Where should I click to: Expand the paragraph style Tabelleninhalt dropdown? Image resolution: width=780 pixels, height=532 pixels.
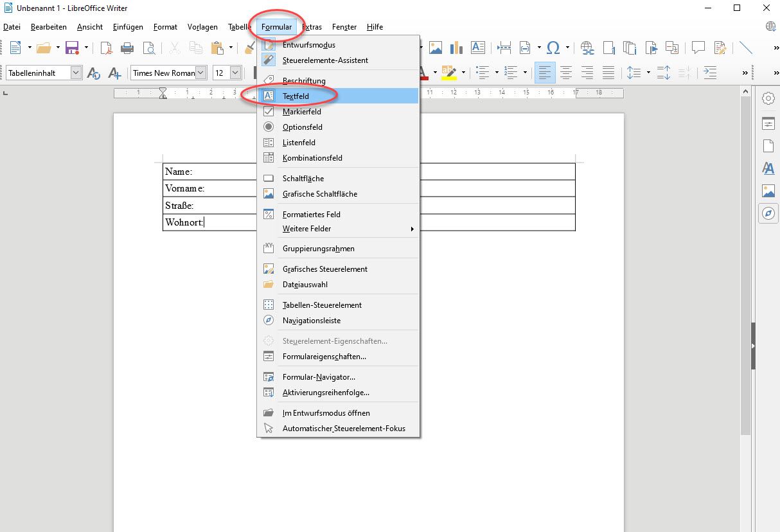pyautogui.click(x=76, y=73)
